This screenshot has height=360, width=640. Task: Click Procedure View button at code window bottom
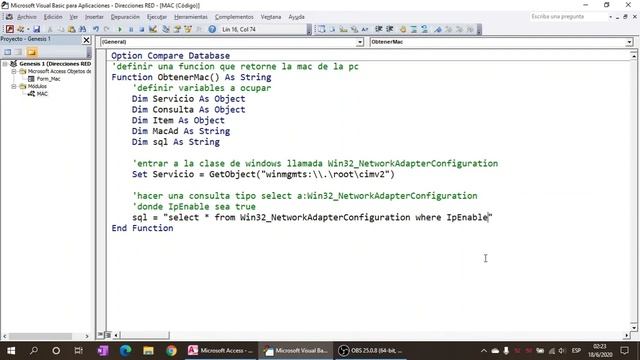tap(100, 335)
